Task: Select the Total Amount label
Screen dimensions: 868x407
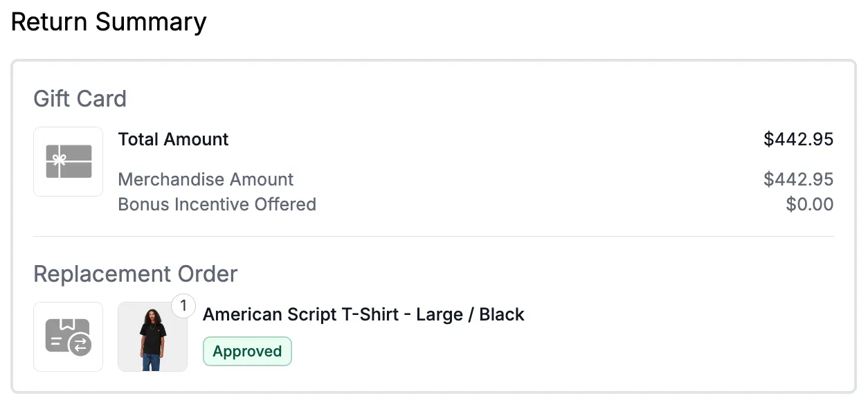Action: point(173,139)
